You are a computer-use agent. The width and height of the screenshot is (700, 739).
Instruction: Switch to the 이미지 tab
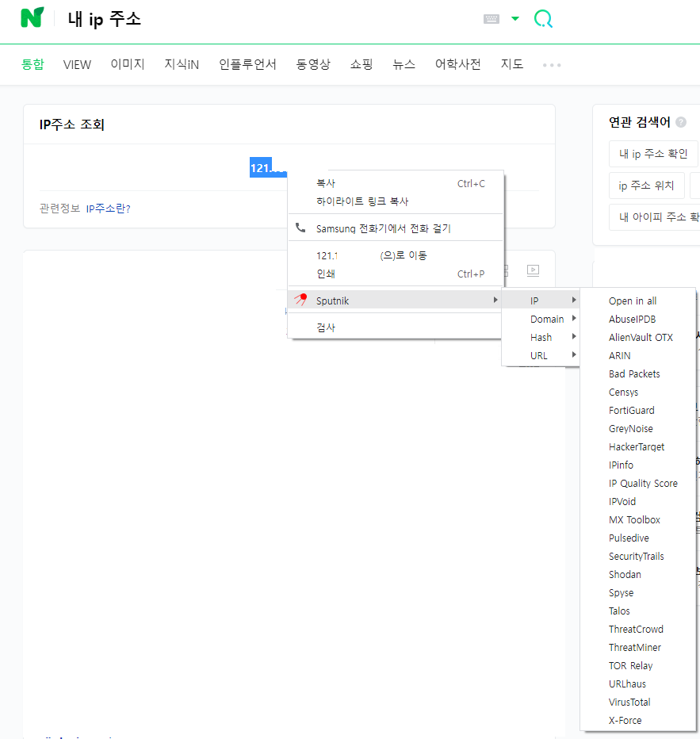128,64
